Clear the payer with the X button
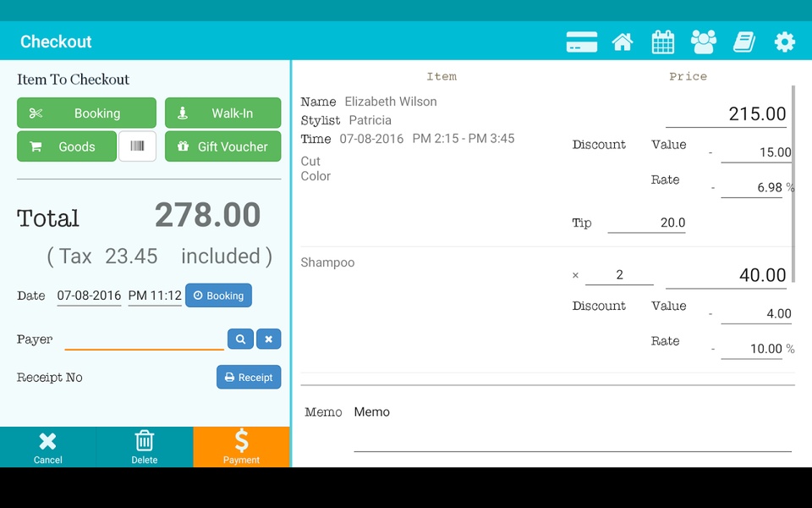 click(268, 339)
